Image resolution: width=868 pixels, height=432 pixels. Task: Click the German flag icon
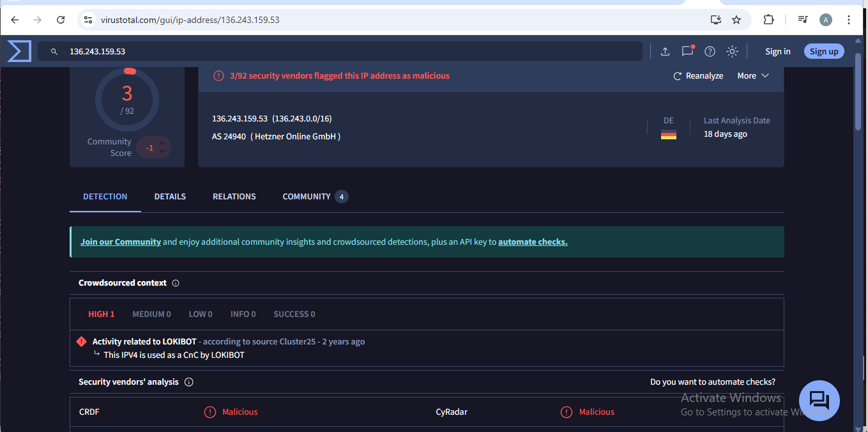(669, 134)
